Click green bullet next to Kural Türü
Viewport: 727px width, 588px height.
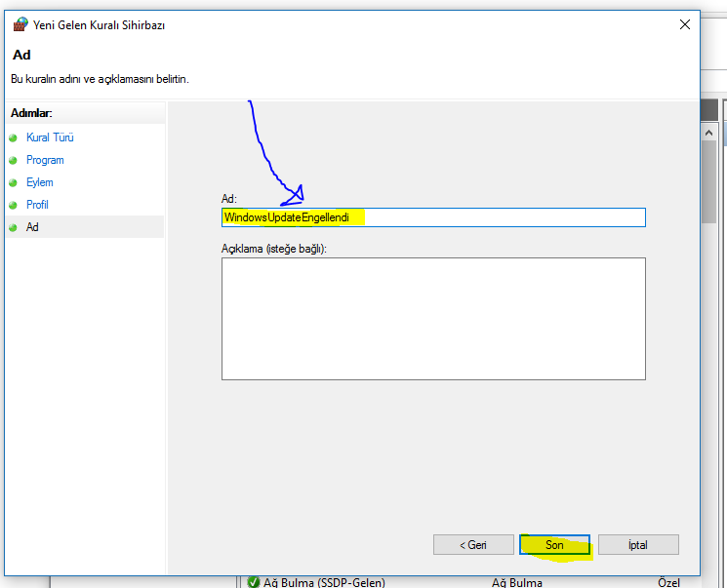pos(13,137)
